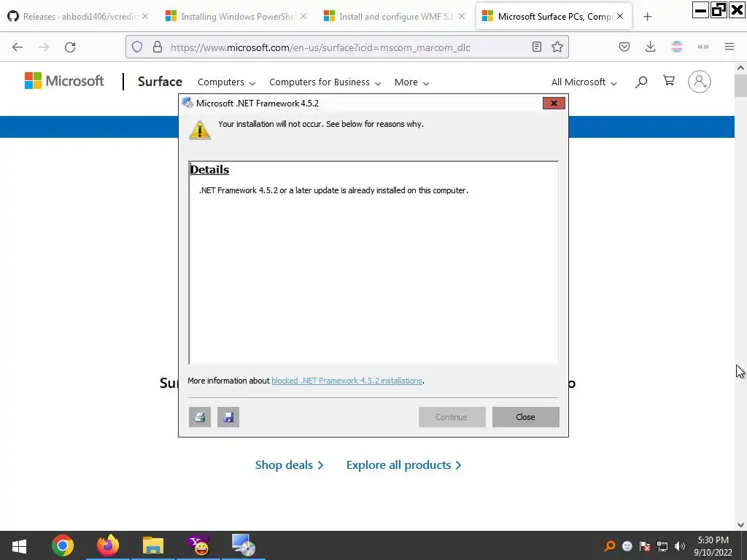Expand the More dropdown menu
The image size is (747, 560).
411,82
